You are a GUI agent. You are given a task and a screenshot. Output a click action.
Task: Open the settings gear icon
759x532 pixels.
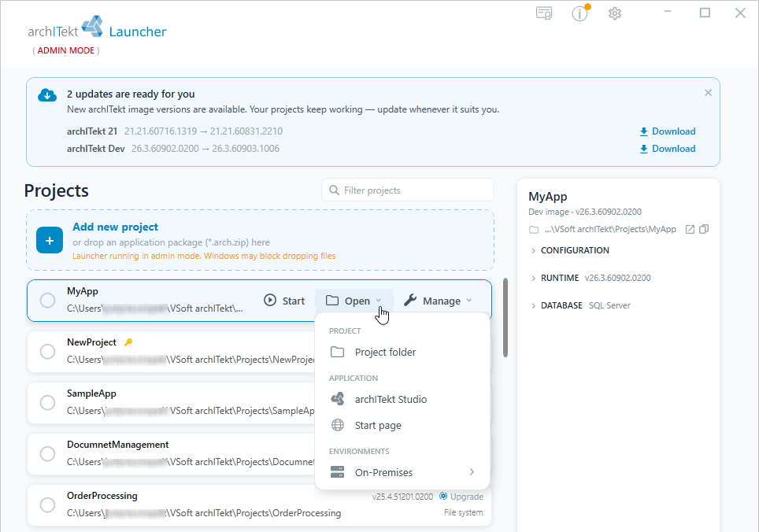point(615,13)
